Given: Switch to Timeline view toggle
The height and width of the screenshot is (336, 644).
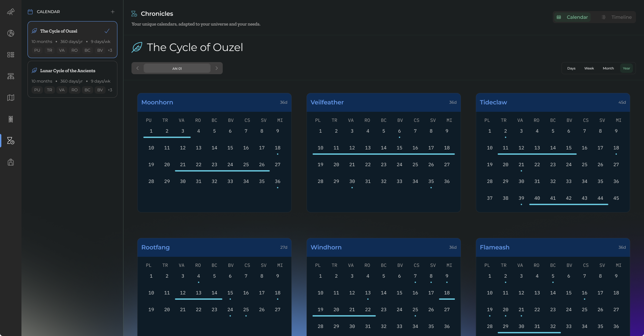Looking at the screenshot, I should (616, 17).
